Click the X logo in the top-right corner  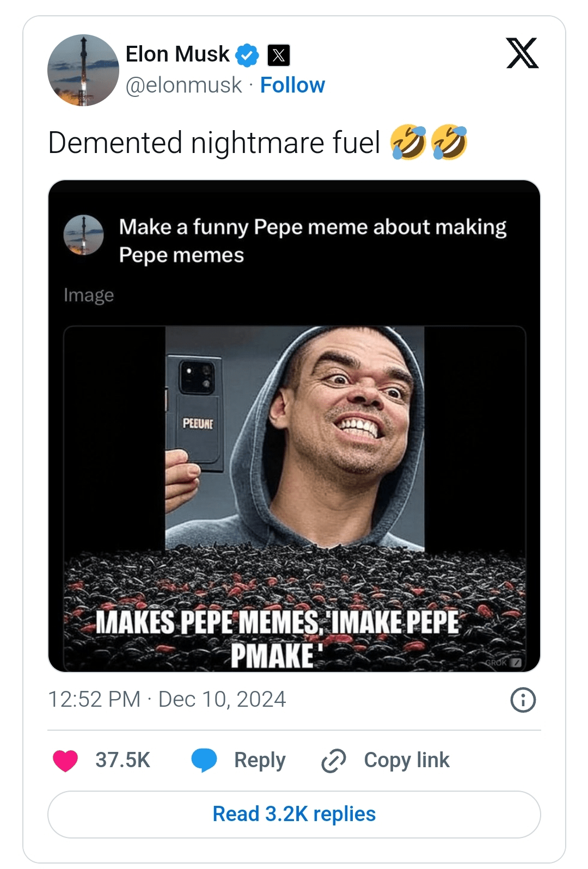tap(522, 53)
